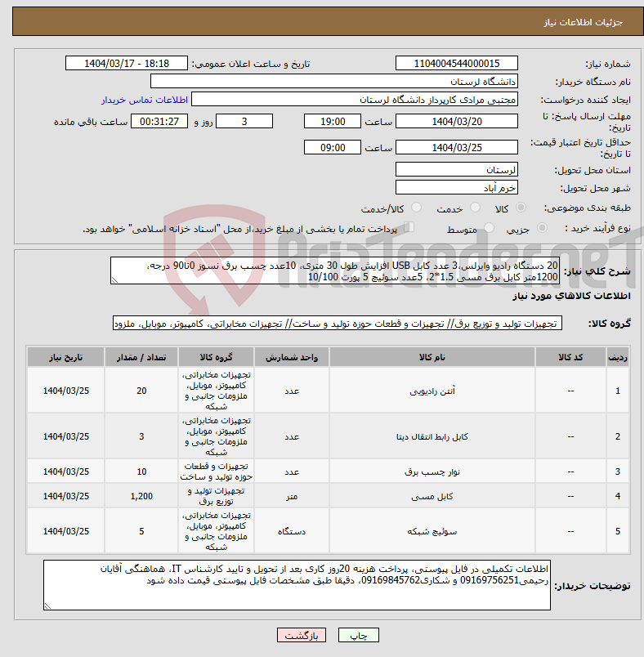The width and height of the screenshot is (644, 657).
Task: Click the نوار چسب برق item name
Action: [432, 472]
